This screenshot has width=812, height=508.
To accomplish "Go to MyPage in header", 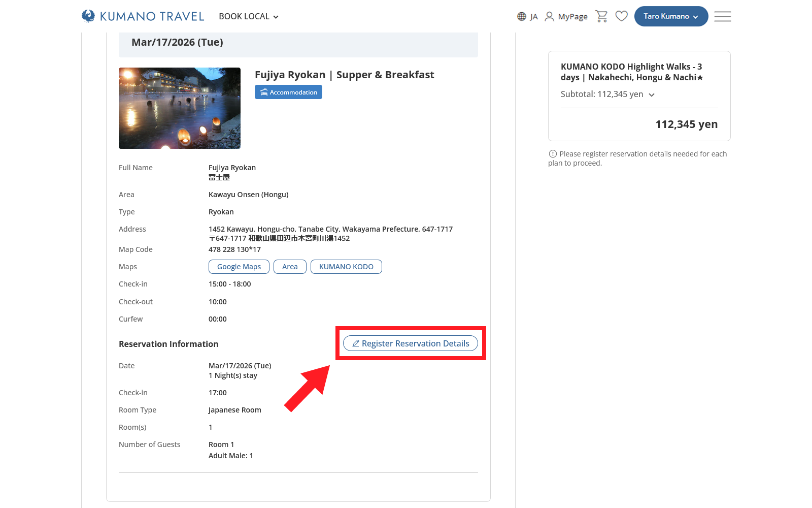I will coord(572,17).
